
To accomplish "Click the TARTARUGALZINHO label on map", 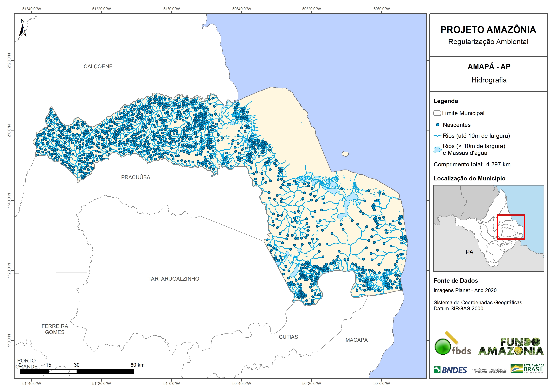I will tap(174, 279).
